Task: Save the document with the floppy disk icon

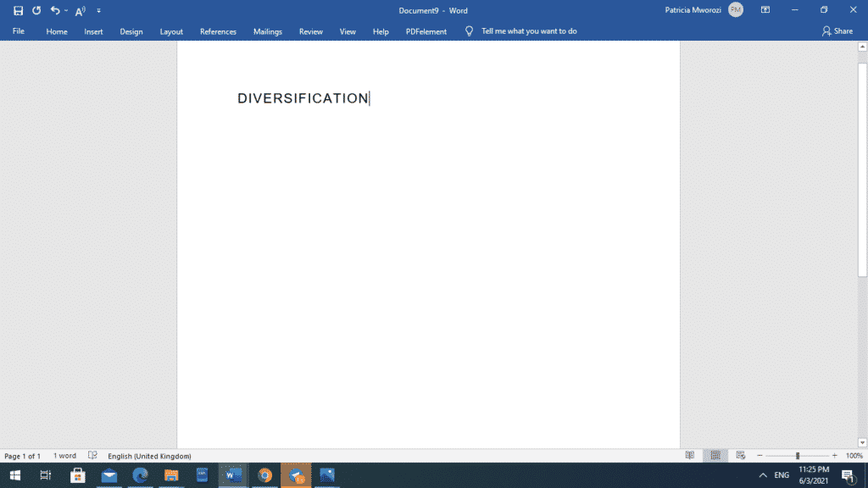Action: [19, 10]
